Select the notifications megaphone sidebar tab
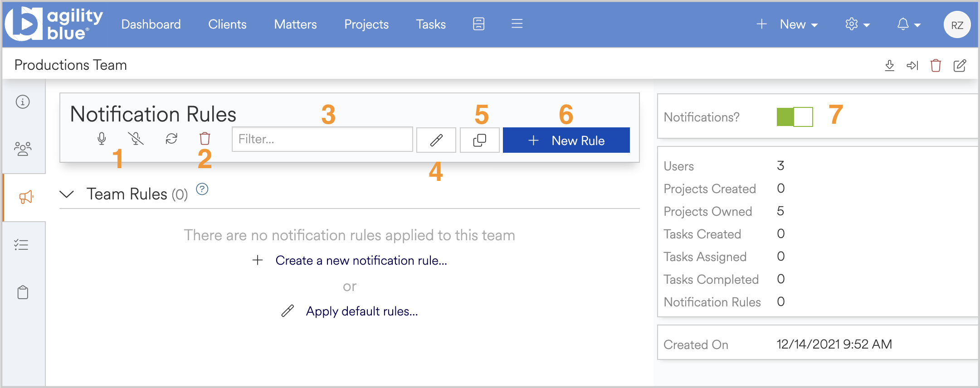Image resolution: width=980 pixels, height=388 pixels. pos(26,197)
